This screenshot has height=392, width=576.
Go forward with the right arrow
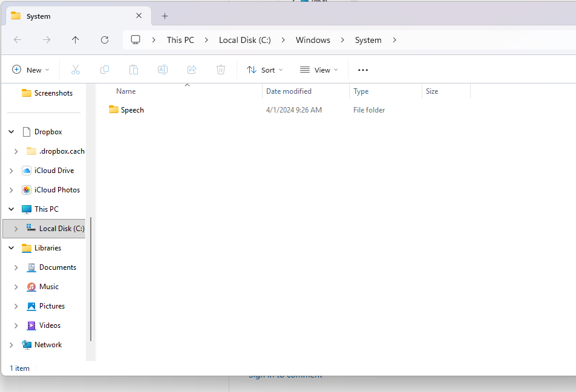[x=46, y=40]
